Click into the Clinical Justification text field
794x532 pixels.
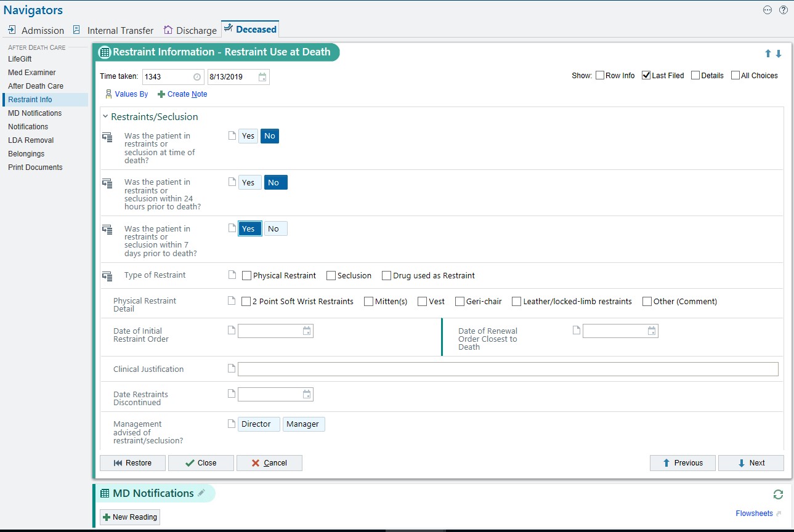pyautogui.click(x=508, y=369)
